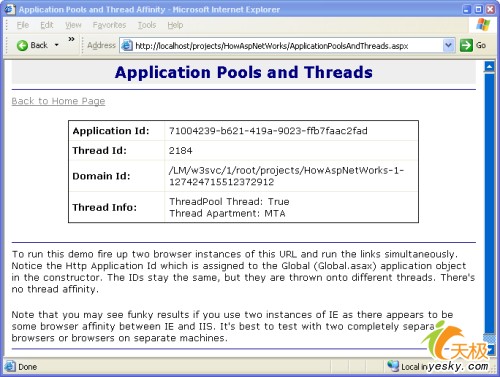Click the status bar page icon next to Done

[10, 366]
